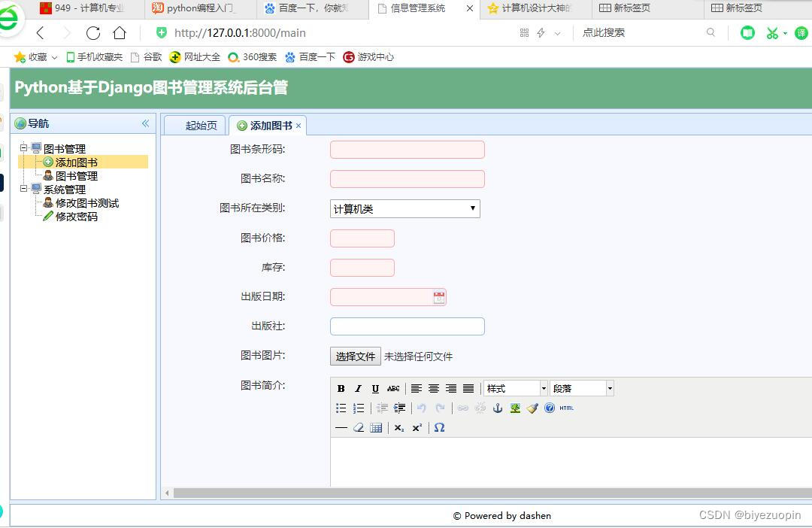Apply strikethrough (ABC) formatting in editor
The image size is (812, 528).
click(x=392, y=389)
